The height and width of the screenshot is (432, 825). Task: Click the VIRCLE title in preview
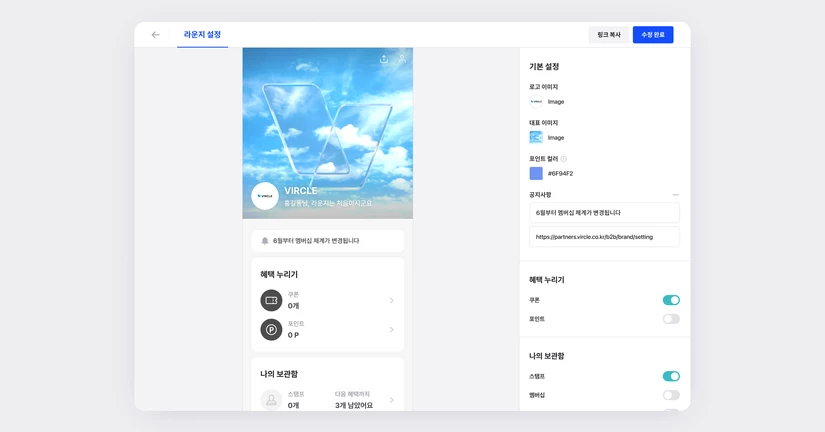[301, 190]
